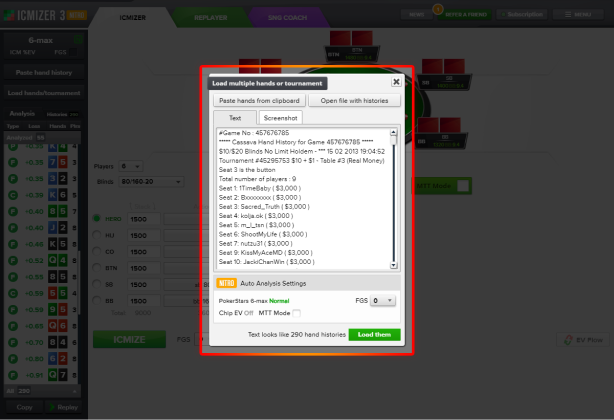Click Paste hand history in sidebar
The height and width of the screenshot is (420, 614).
point(44,72)
